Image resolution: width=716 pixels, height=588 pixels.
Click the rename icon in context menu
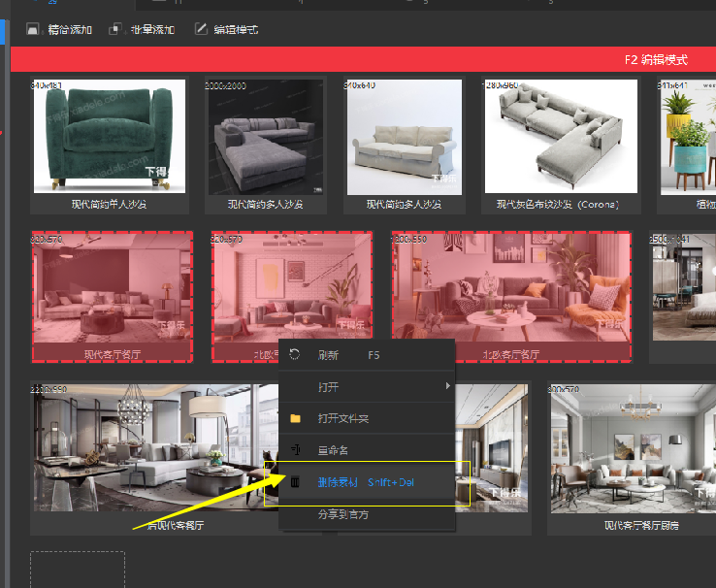295,450
